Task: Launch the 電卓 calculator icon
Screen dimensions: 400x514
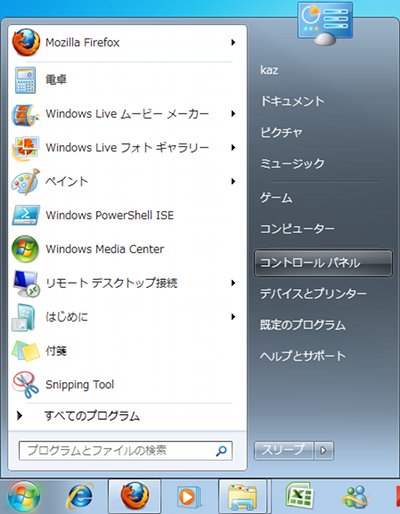Action: point(25,80)
